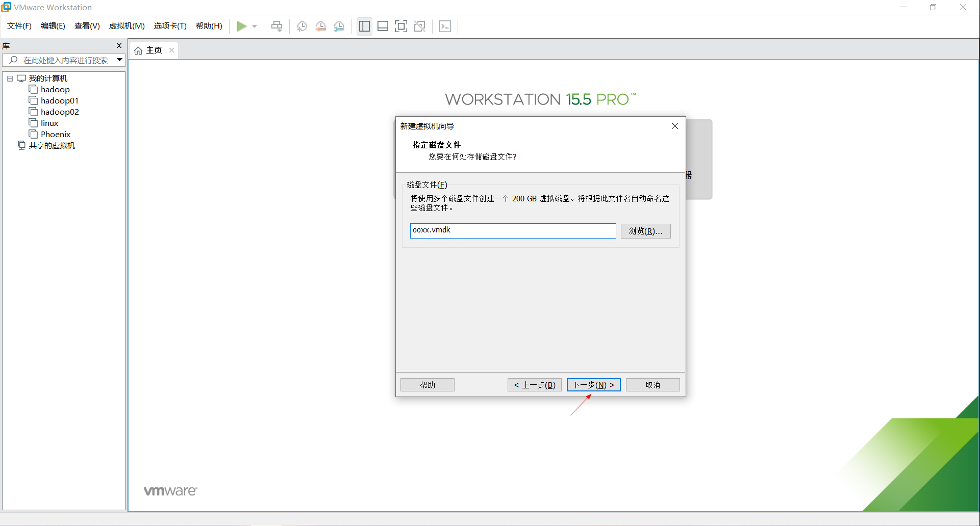Open the power options dropdown arrow
980x526 pixels.
[x=254, y=27]
